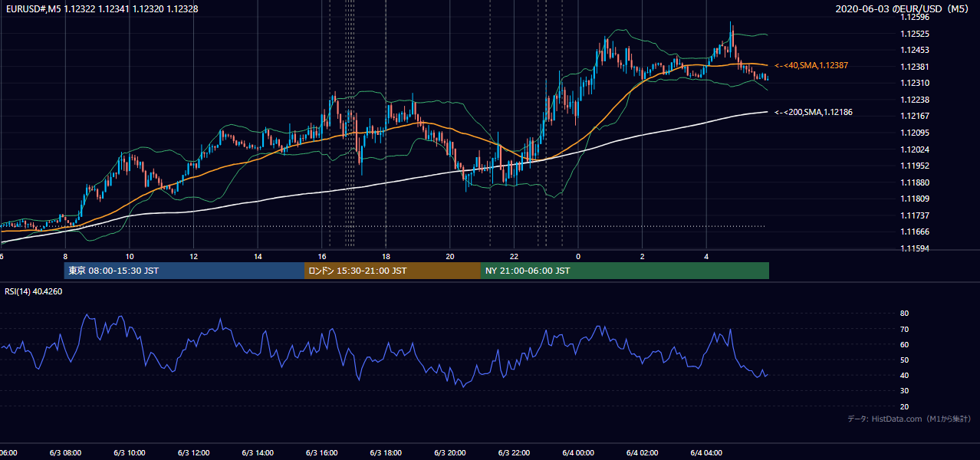This screenshot has height=460, width=980.
Task: Click RSI scale value 50
Action: (x=904, y=360)
